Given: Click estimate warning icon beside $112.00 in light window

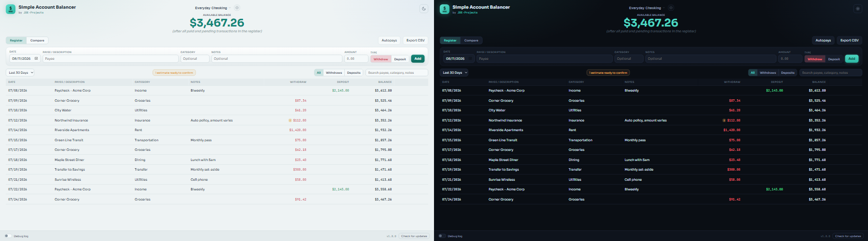Looking at the screenshot, I should 290,120.
